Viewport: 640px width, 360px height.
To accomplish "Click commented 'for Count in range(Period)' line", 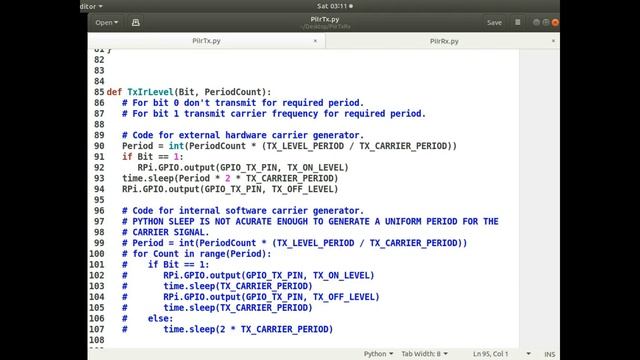I will click(196, 254).
